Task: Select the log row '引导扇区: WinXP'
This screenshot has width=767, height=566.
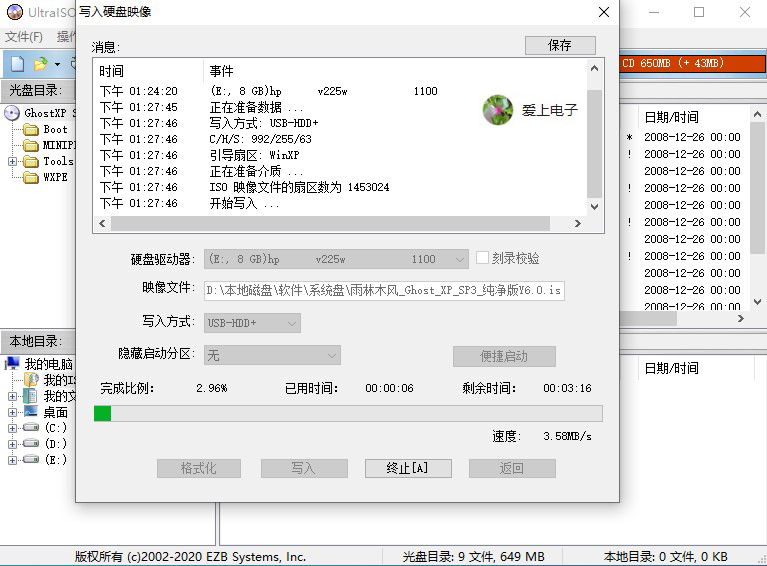Action: [x=341, y=155]
